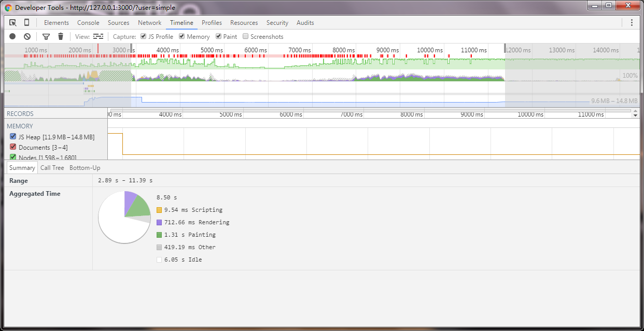The height and width of the screenshot is (331, 644).
Task: Enable the Screenshots capture checkbox
Action: [x=246, y=37]
